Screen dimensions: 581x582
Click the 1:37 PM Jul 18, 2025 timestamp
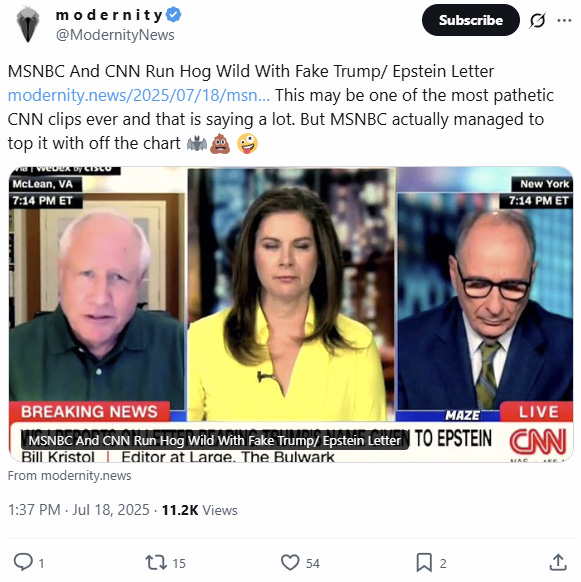(x=79, y=510)
